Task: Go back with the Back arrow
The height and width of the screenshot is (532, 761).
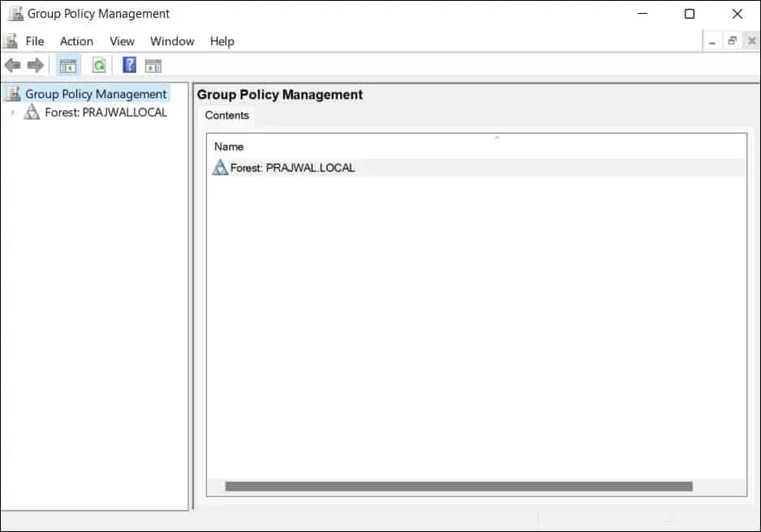Action: pos(13,65)
